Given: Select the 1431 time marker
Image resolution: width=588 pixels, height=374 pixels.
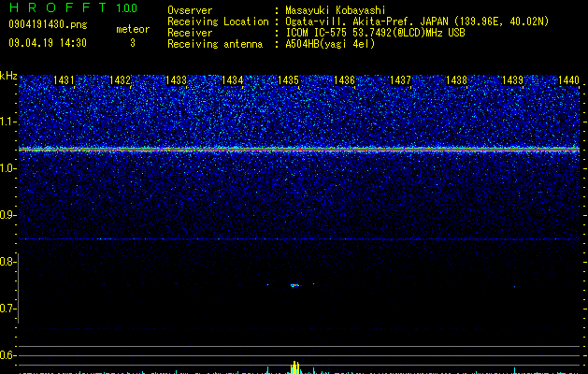Looking at the screenshot, I should coord(64,79).
